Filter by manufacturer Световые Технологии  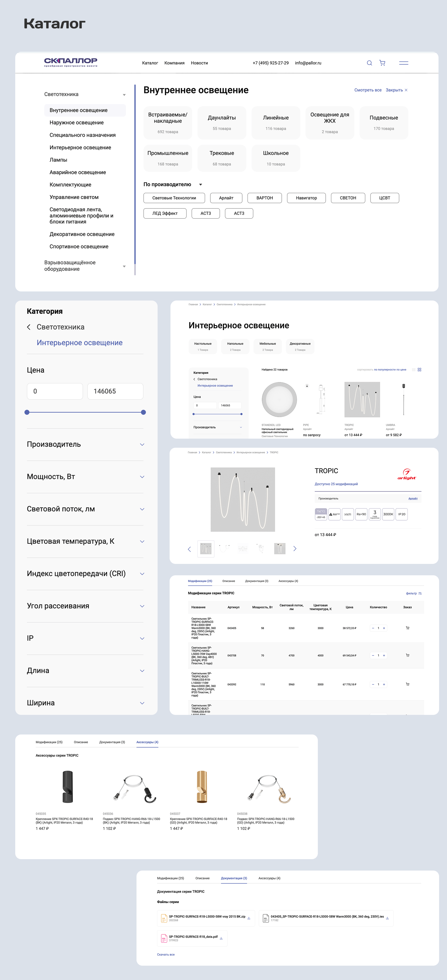(174, 198)
